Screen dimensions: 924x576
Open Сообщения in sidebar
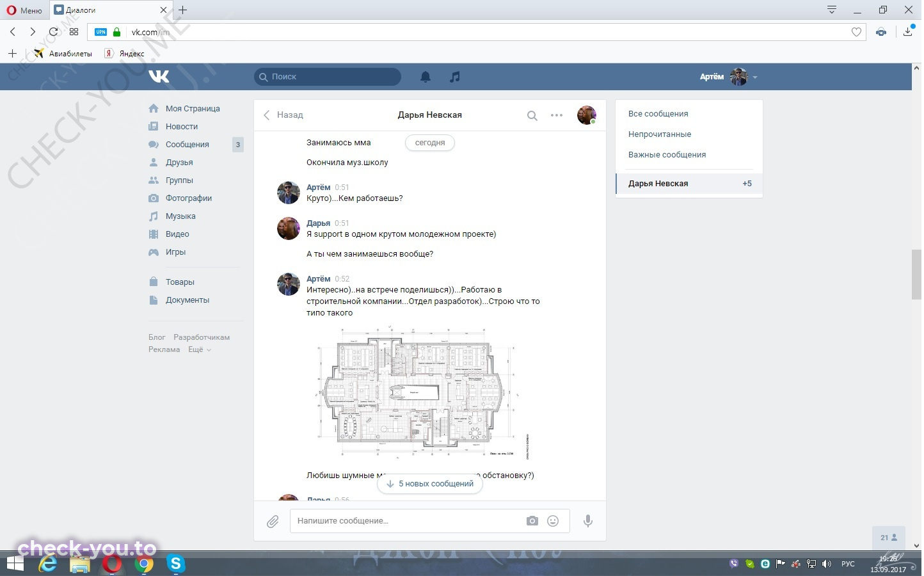pyautogui.click(x=187, y=145)
